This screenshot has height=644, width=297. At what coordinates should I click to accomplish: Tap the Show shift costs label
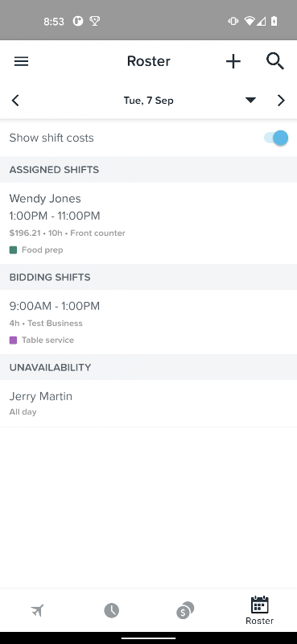coord(52,138)
